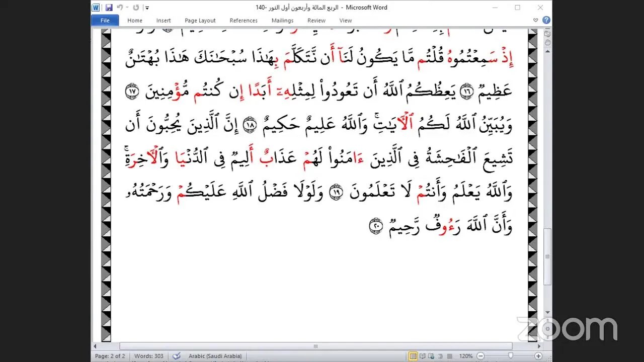This screenshot has width=644, height=362.
Task: Open the Page Layout ribbon tab
Action: click(x=200, y=21)
